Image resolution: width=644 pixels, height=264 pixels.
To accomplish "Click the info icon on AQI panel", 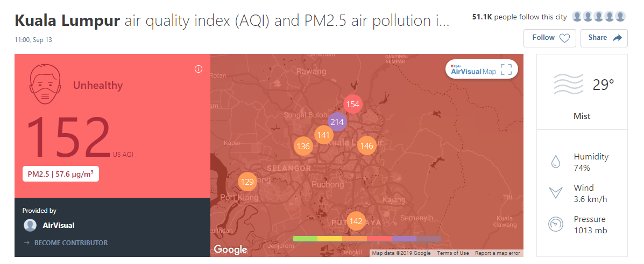I will (198, 69).
